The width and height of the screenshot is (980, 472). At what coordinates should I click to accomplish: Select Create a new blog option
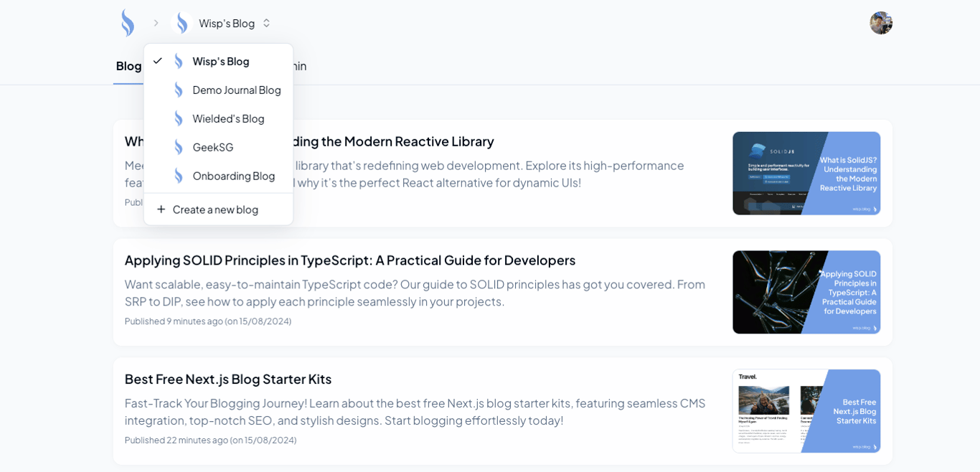click(x=215, y=209)
